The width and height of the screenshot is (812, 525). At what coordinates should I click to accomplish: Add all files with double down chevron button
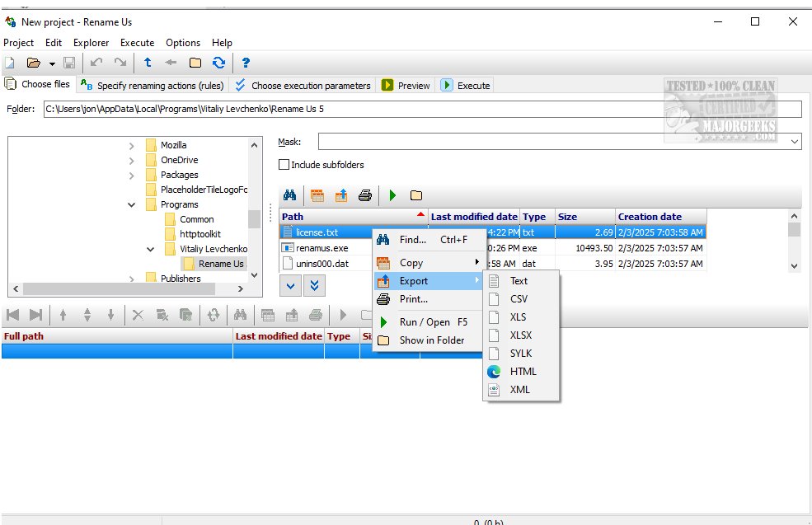click(x=314, y=286)
